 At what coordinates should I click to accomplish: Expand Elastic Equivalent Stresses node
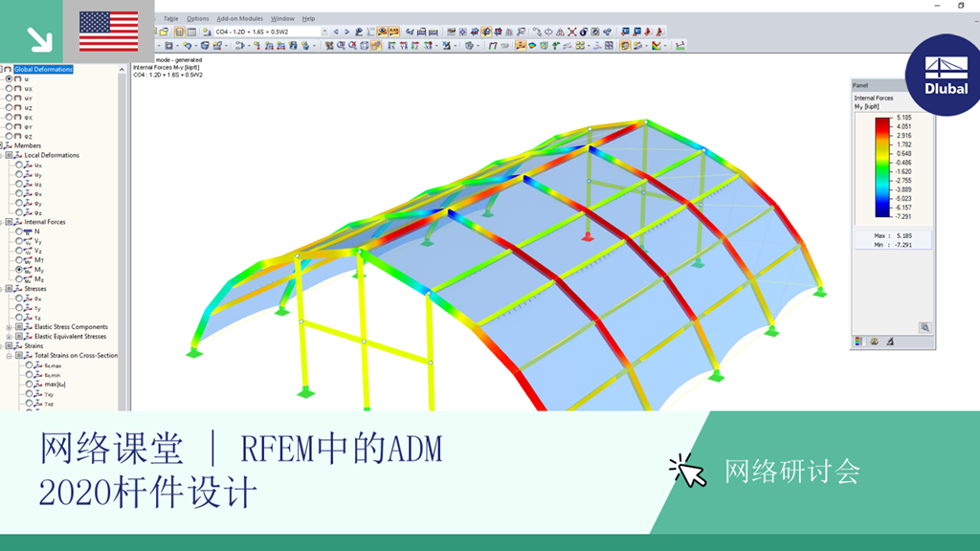[x=9, y=336]
